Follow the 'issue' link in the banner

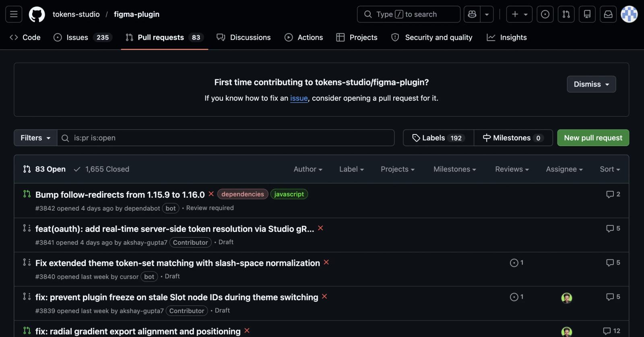(299, 98)
